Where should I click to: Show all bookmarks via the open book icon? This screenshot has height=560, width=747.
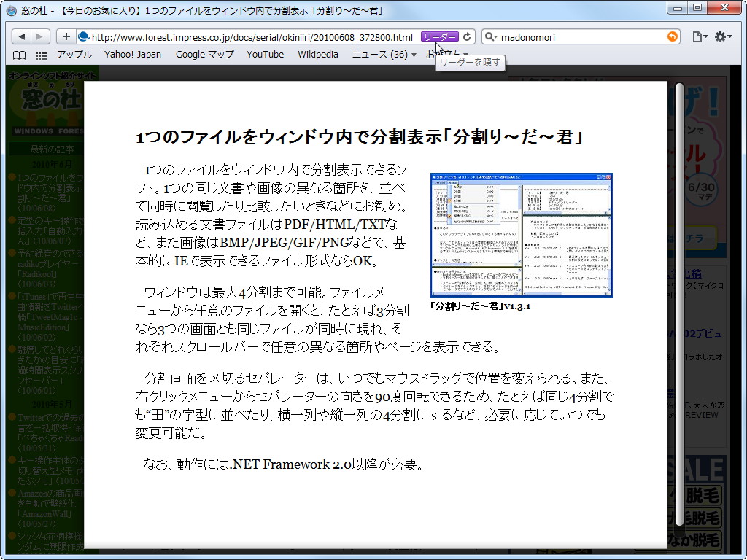coord(18,54)
